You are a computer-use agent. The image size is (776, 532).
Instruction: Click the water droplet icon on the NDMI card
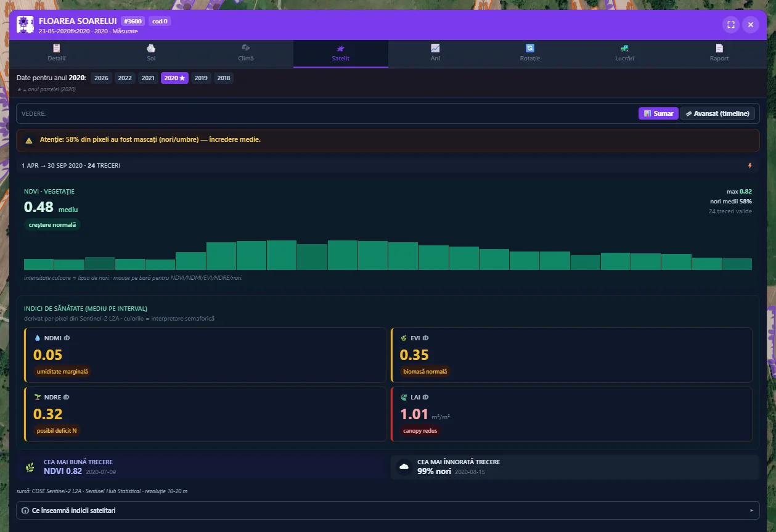[37, 338]
